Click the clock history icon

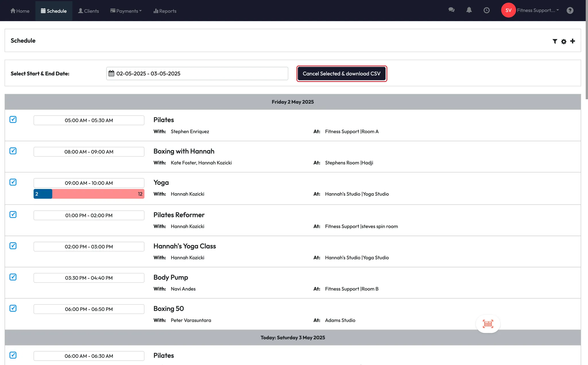486,10
